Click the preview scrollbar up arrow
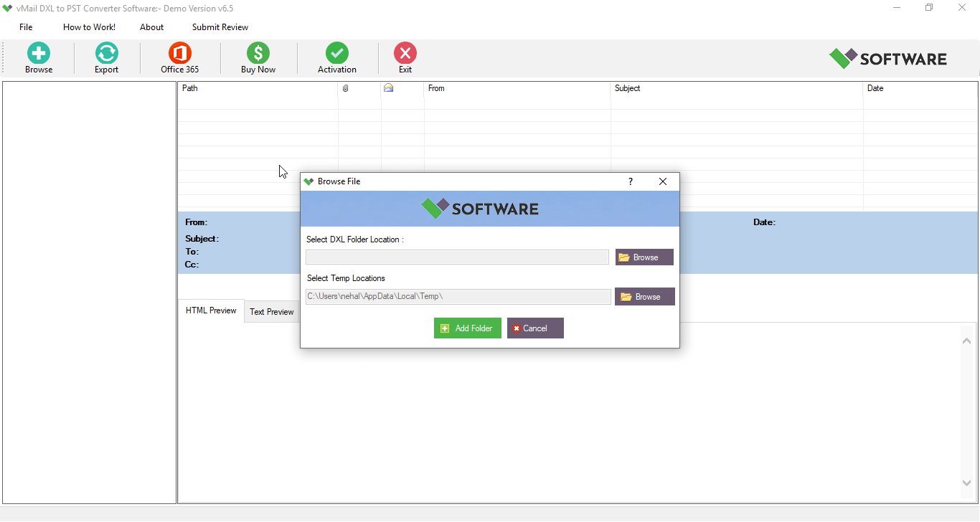 click(966, 341)
